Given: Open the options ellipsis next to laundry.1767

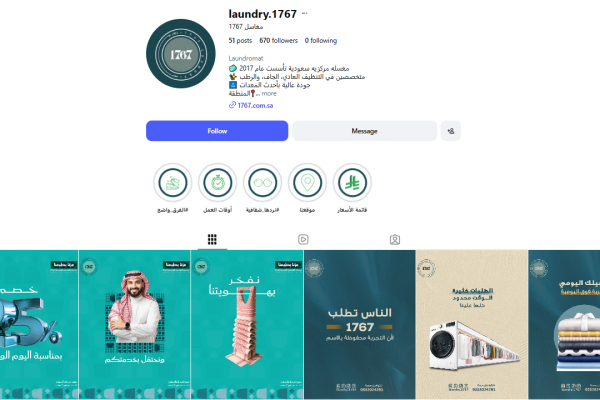Looking at the screenshot, I should tap(305, 13).
